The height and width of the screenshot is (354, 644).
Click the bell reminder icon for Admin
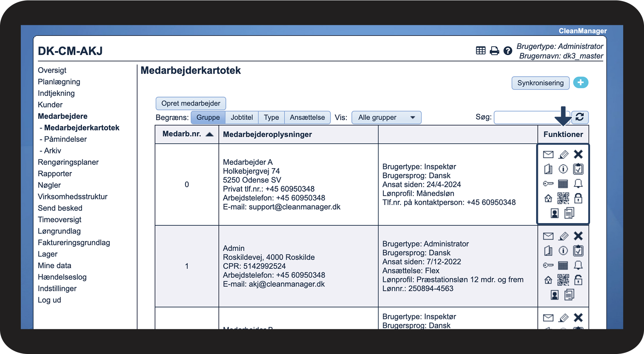578,265
